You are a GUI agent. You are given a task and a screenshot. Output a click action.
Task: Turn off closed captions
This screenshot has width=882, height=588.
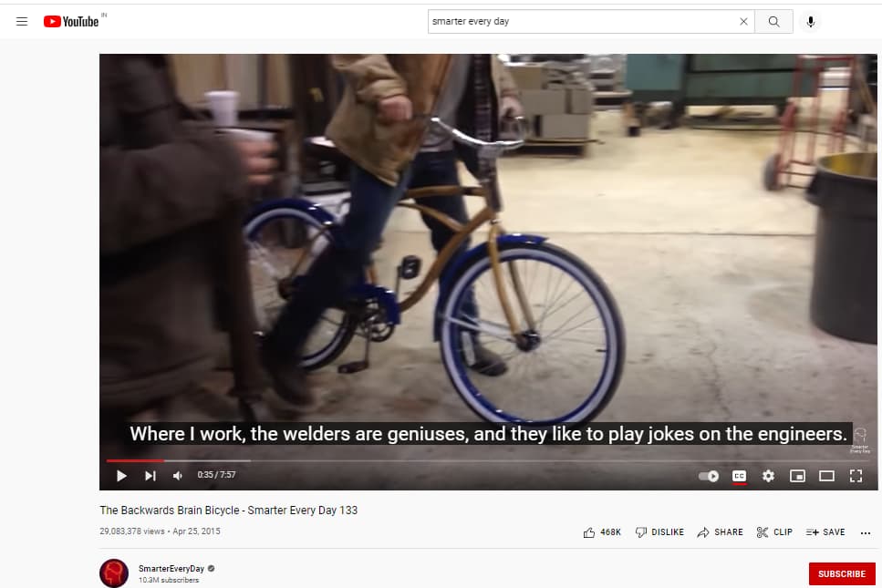pos(739,476)
